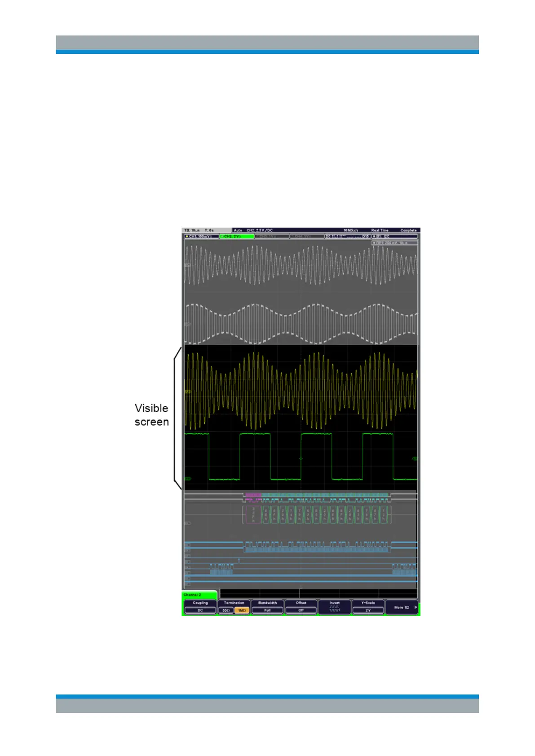Screen dimensions: 535x756
Task: Click the 10 MSa/s sample rate readout
Action: pyautogui.click(x=351, y=230)
